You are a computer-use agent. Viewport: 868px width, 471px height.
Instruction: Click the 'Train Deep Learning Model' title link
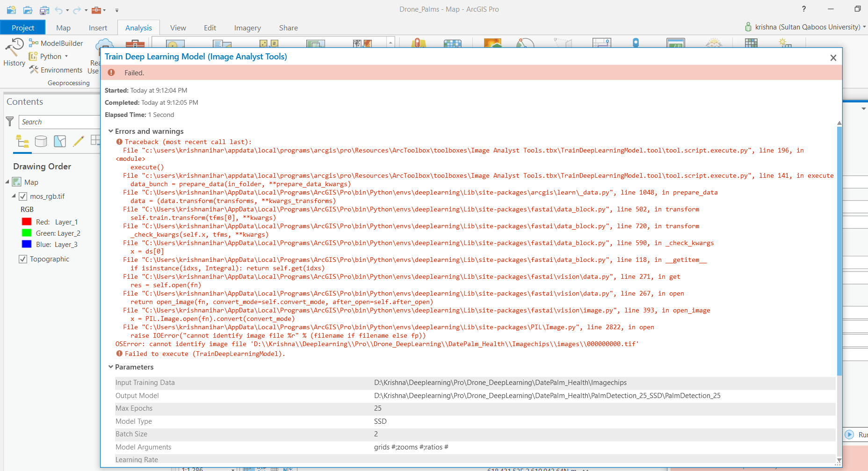[x=196, y=57]
